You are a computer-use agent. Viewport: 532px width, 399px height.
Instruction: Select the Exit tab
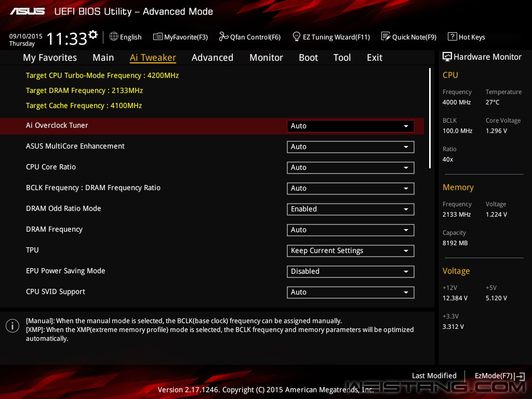pyautogui.click(x=375, y=58)
